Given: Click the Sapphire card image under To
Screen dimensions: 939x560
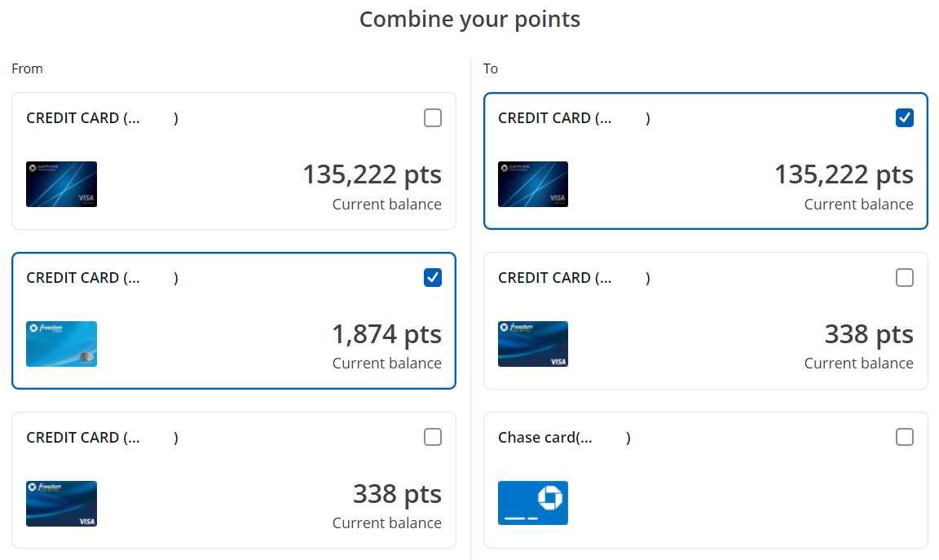Looking at the screenshot, I should click(533, 184).
